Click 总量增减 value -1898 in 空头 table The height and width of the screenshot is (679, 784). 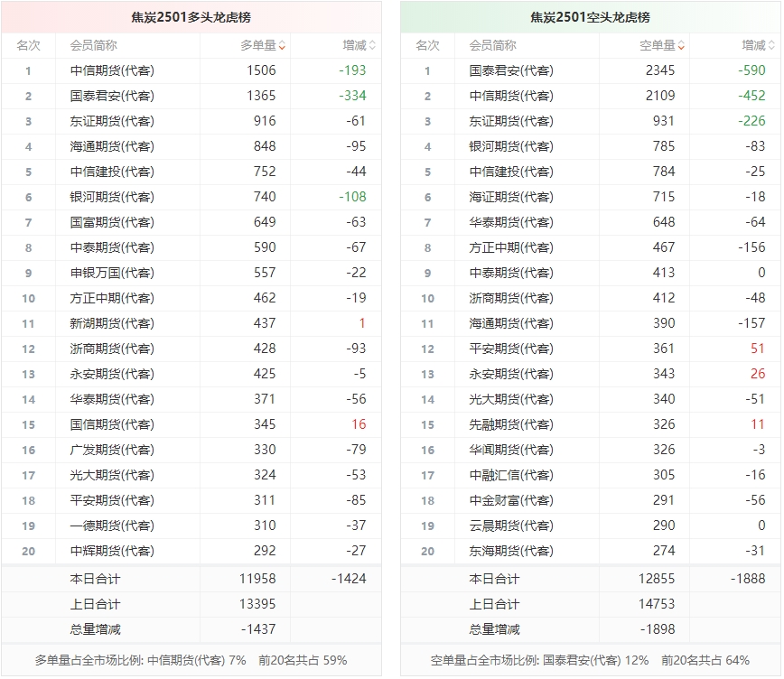[658, 629]
